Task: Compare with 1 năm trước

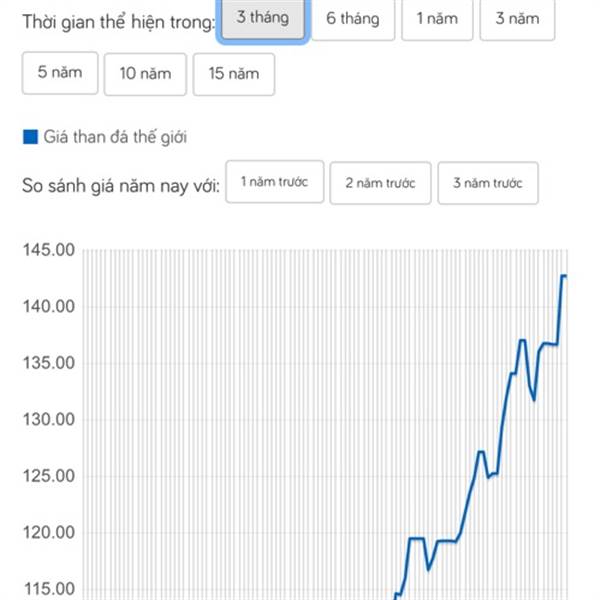Action: coord(275,182)
